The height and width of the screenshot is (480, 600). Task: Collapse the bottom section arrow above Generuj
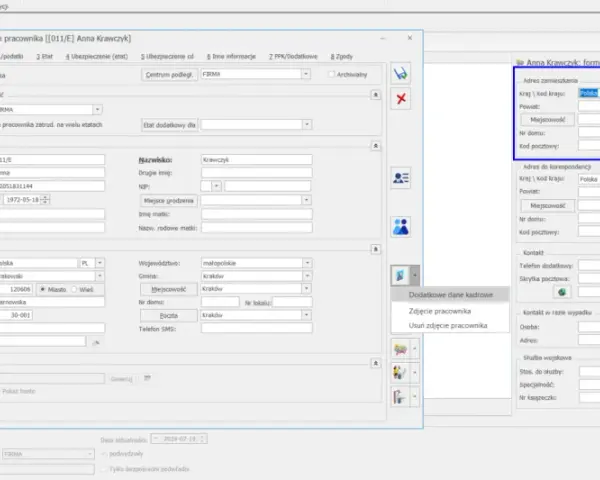[x=375, y=363]
